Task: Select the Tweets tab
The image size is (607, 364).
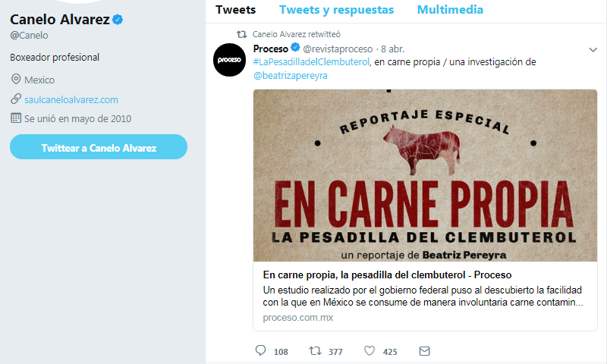Action: click(235, 10)
